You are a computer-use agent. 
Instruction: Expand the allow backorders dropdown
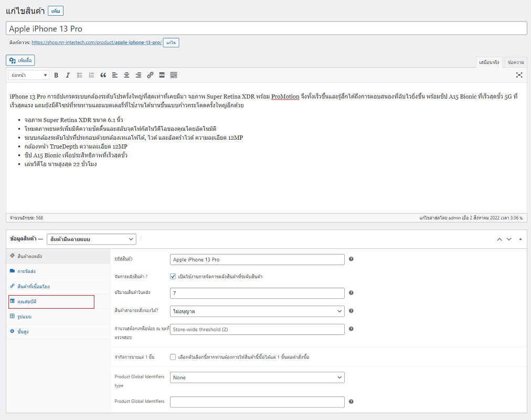257,311
